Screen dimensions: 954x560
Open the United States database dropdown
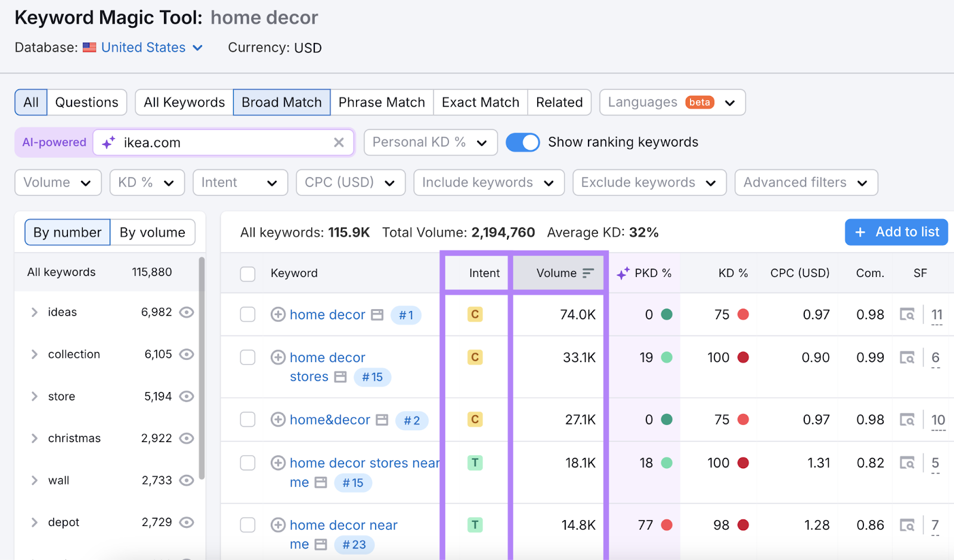(151, 48)
